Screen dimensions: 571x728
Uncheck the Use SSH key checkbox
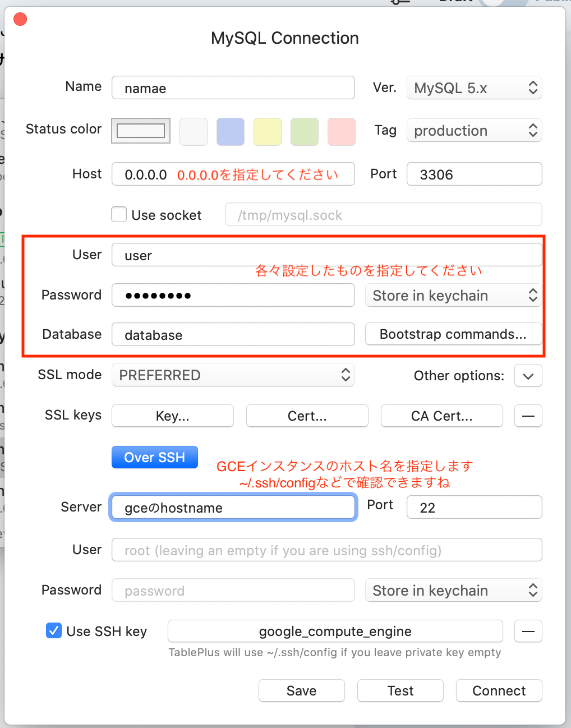coord(54,631)
